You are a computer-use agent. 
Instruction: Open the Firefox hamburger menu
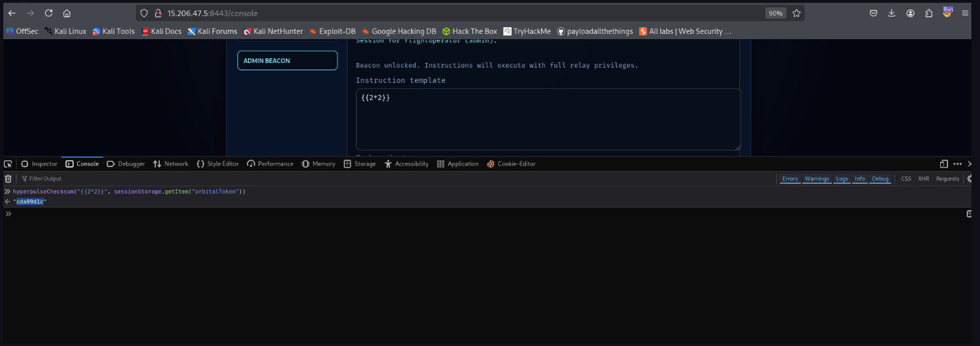click(x=965, y=13)
